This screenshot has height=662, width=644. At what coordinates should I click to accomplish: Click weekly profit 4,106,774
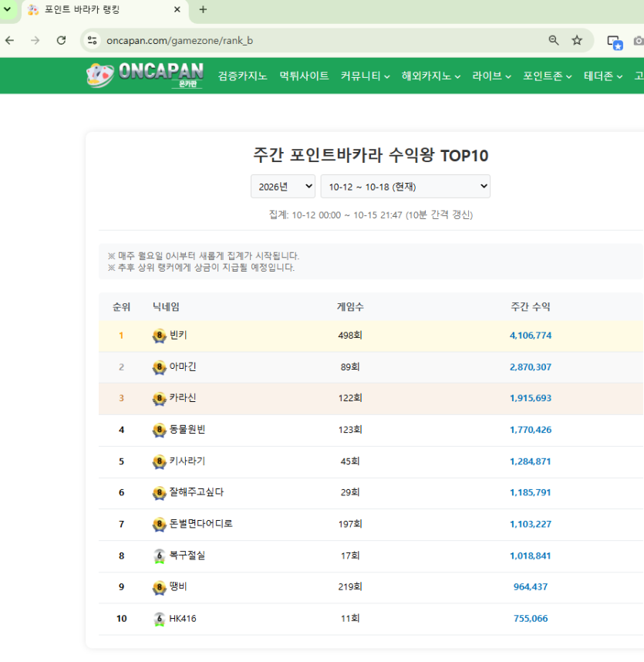point(531,336)
